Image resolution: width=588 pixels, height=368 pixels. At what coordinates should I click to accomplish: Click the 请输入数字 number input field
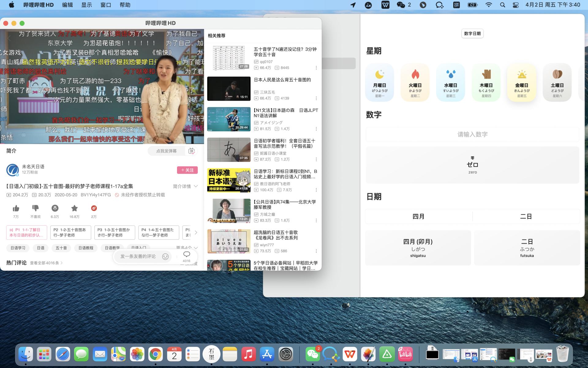(472, 134)
